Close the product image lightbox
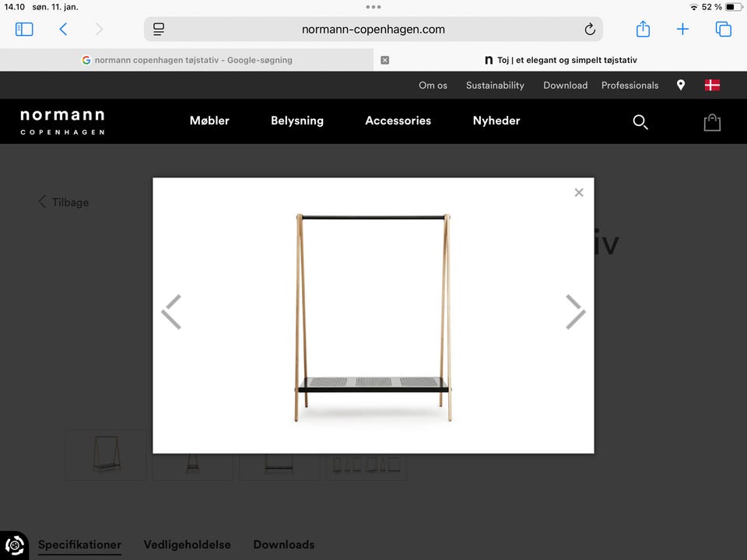 click(579, 192)
